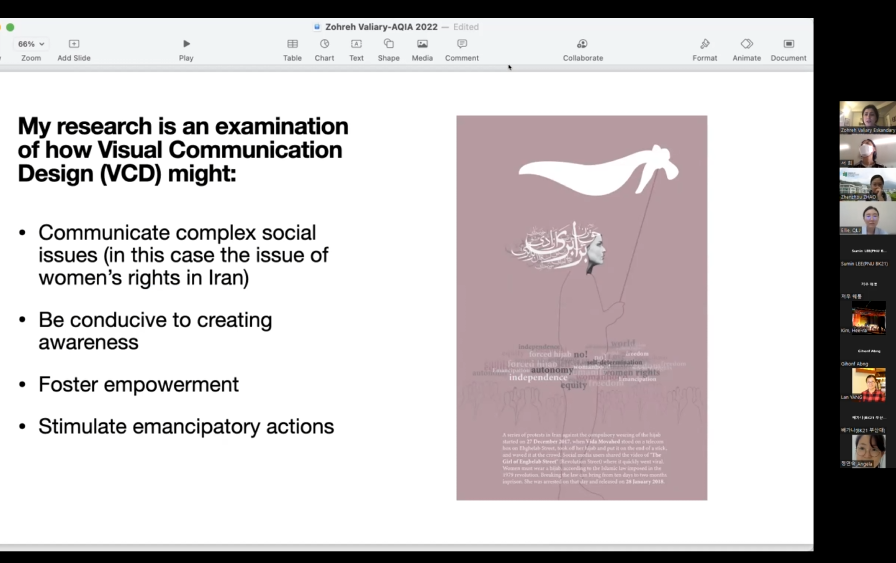Open the Animate inspector
The height and width of the screenshot is (563, 896).
pos(747,44)
